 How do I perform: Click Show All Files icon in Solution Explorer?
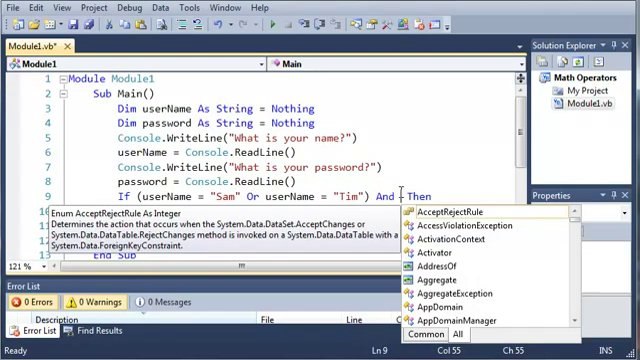click(562, 62)
